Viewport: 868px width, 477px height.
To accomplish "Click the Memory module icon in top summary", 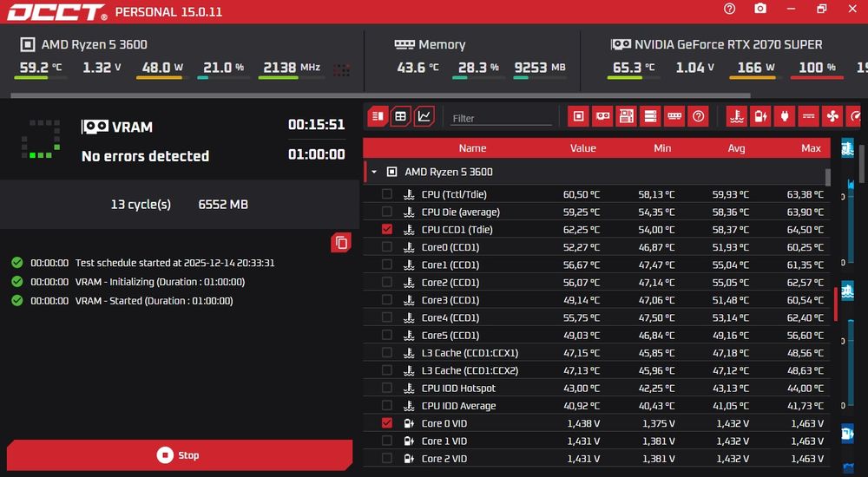I will 404,44.
